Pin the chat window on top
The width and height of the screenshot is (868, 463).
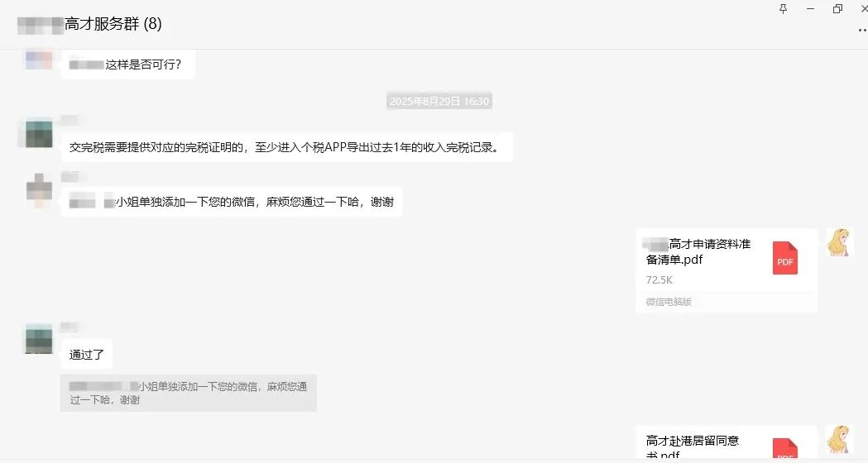pos(784,8)
